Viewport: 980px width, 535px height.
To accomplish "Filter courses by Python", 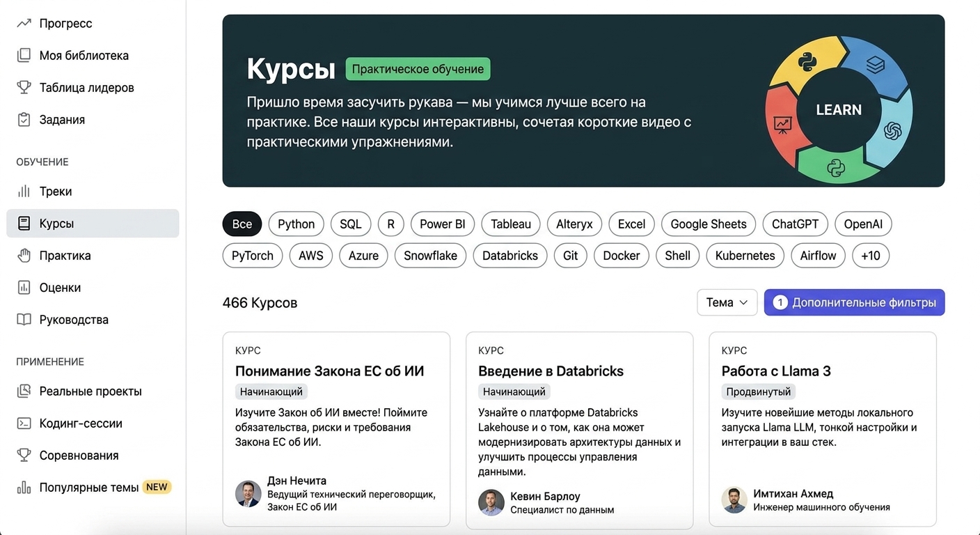I will [x=296, y=224].
